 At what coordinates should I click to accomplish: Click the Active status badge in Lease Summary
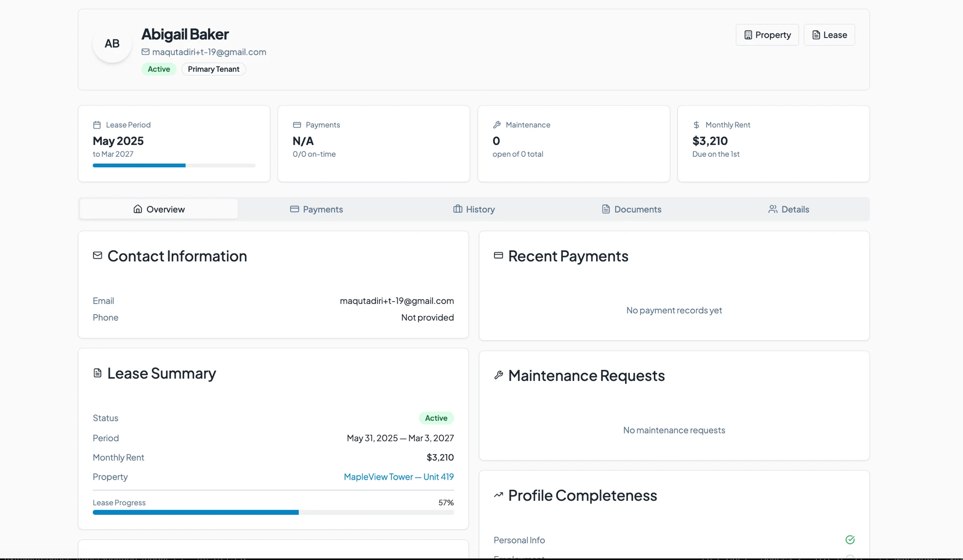pyautogui.click(x=436, y=418)
